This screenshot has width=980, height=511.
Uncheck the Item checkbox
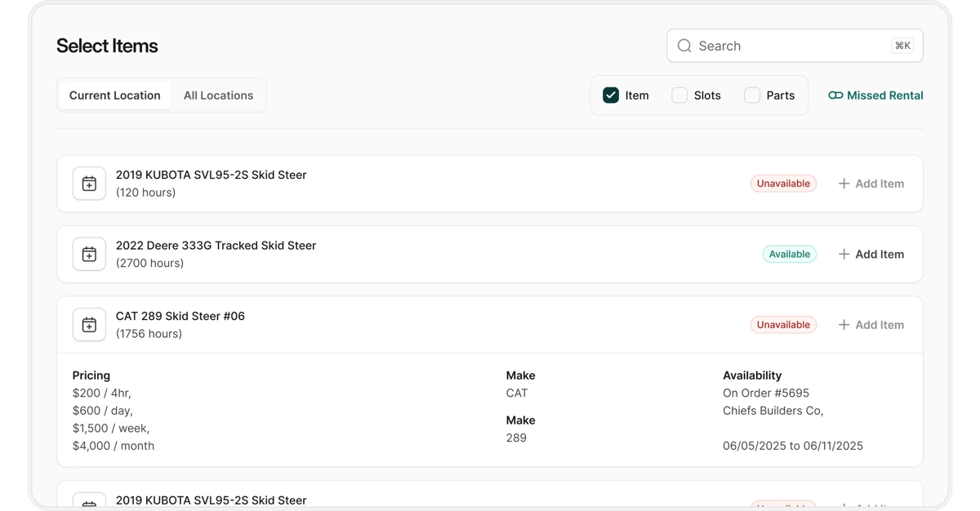point(611,96)
